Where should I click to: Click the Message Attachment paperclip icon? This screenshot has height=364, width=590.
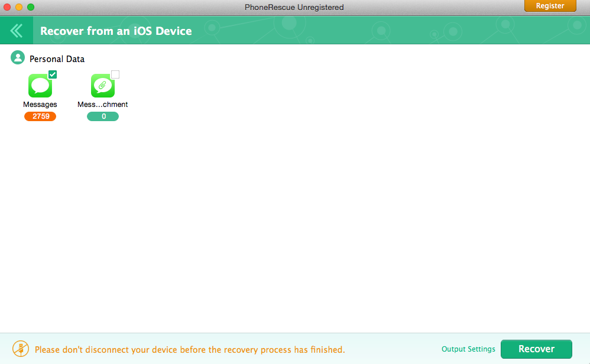click(x=103, y=86)
